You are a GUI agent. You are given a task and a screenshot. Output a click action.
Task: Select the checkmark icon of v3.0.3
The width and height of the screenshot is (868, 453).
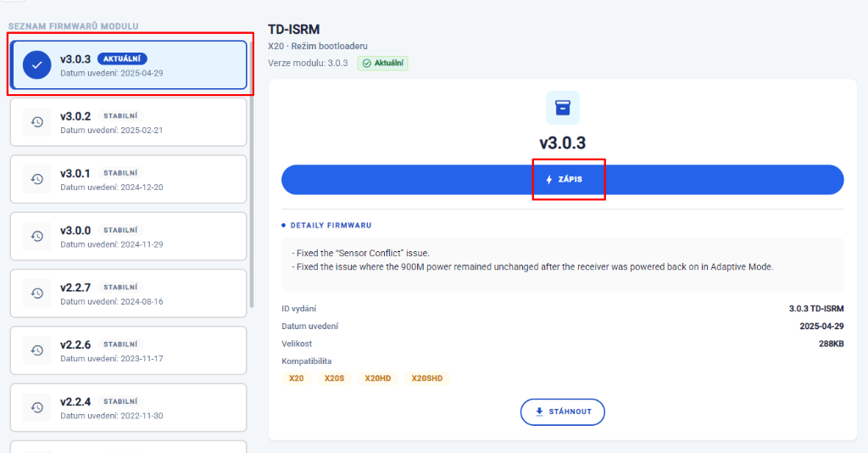37,64
